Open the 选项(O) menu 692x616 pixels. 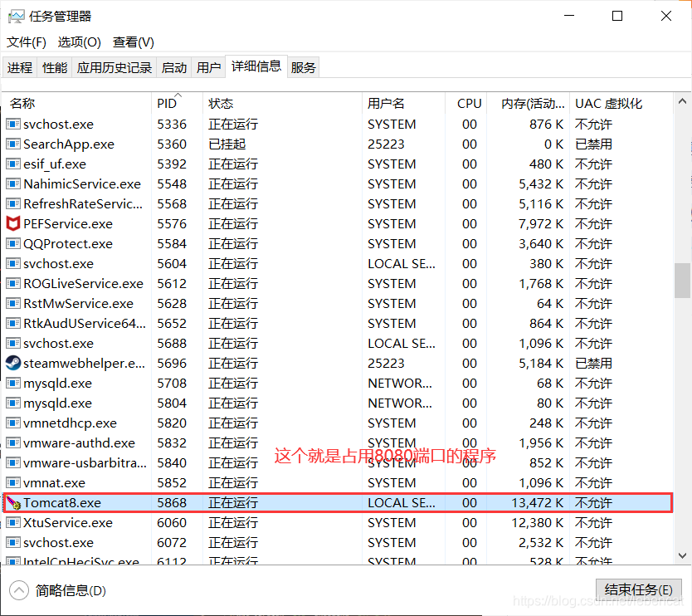[x=80, y=42]
